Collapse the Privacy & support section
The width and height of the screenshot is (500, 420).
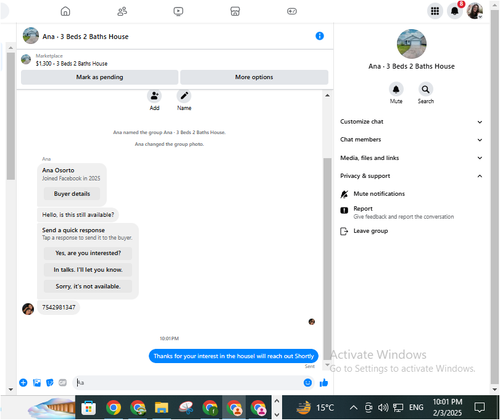(x=411, y=176)
